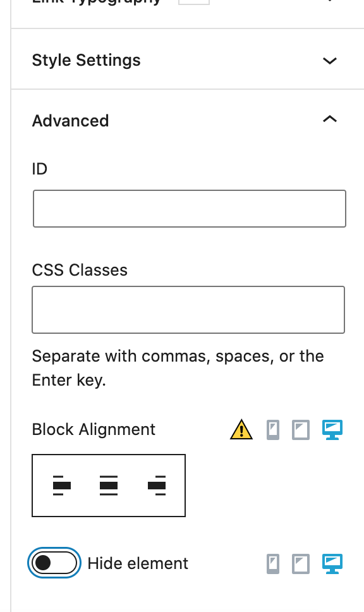Viewport: 364px width, 612px height.
Task: Open the Style Settings panel header
Action: tap(187, 59)
